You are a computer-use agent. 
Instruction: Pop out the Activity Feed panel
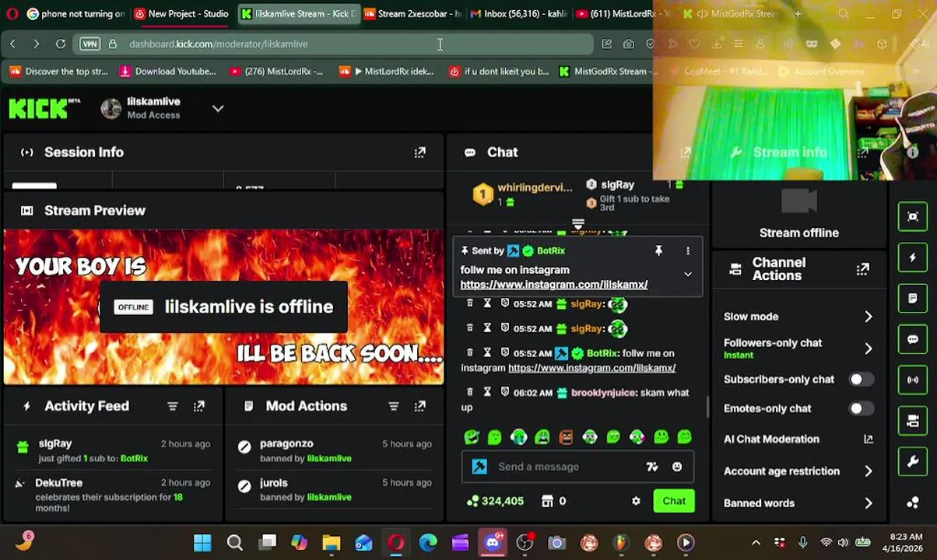click(x=199, y=406)
